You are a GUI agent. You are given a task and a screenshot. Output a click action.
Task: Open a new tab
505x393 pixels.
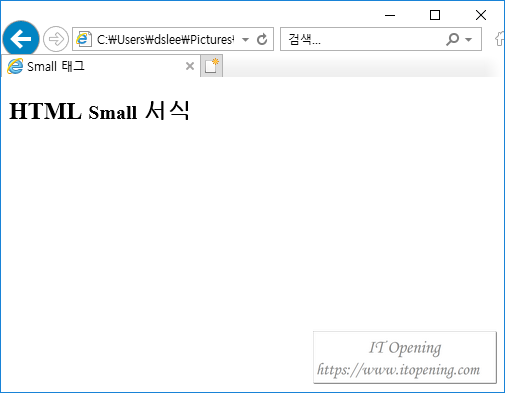pyautogui.click(x=212, y=66)
